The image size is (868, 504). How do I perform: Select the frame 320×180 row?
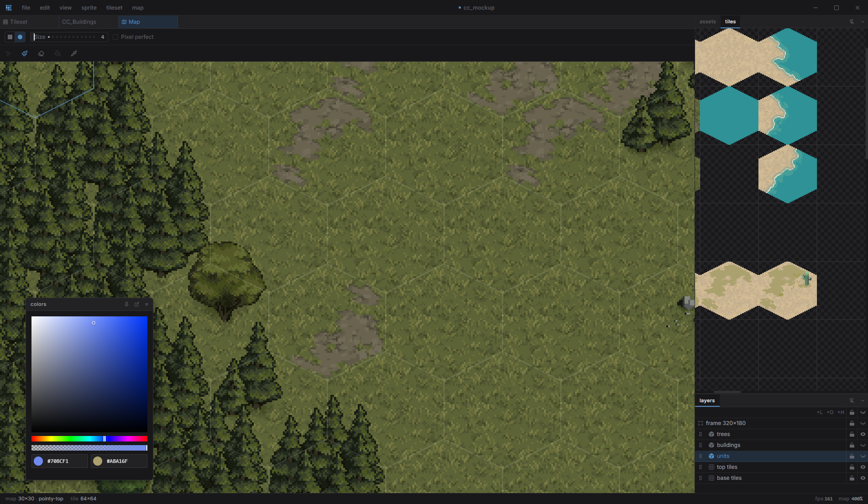pos(771,423)
